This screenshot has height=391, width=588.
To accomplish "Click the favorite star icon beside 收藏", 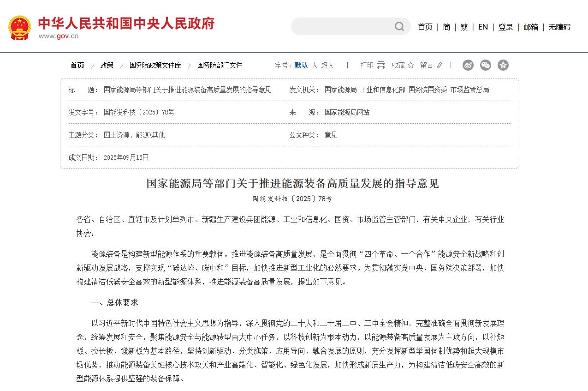I will point(411,65).
